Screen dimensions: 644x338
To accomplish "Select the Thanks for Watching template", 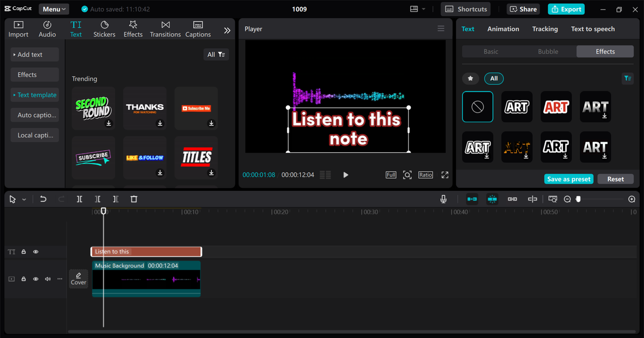I will (x=144, y=108).
